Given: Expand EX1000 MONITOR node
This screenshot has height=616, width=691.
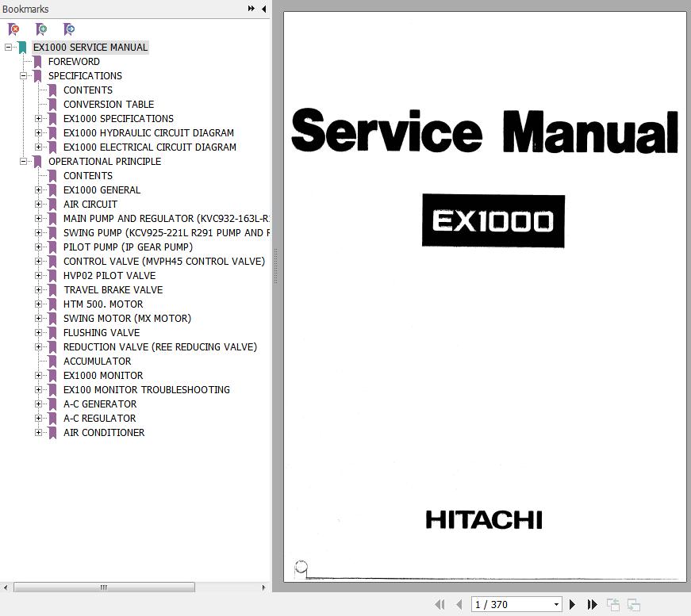Looking at the screenshot, I should (38, 375).
